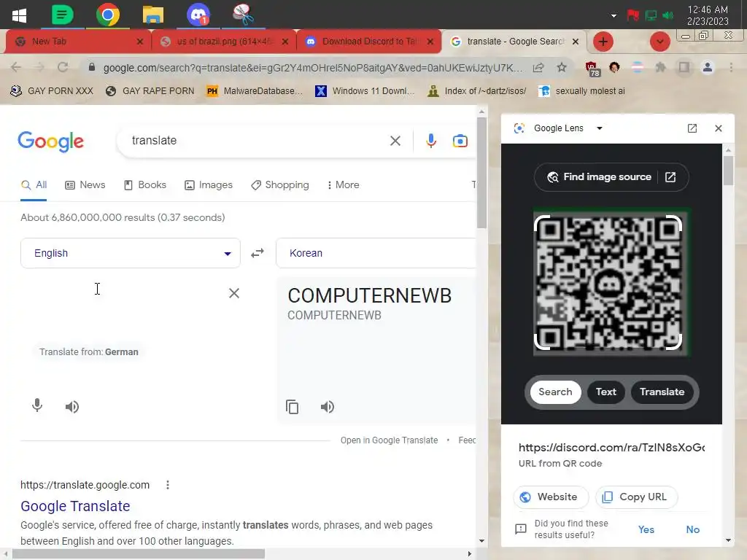747x560 pixels.
Task: Toggle the Chrome side panel
Action: [x=684, y=68]
